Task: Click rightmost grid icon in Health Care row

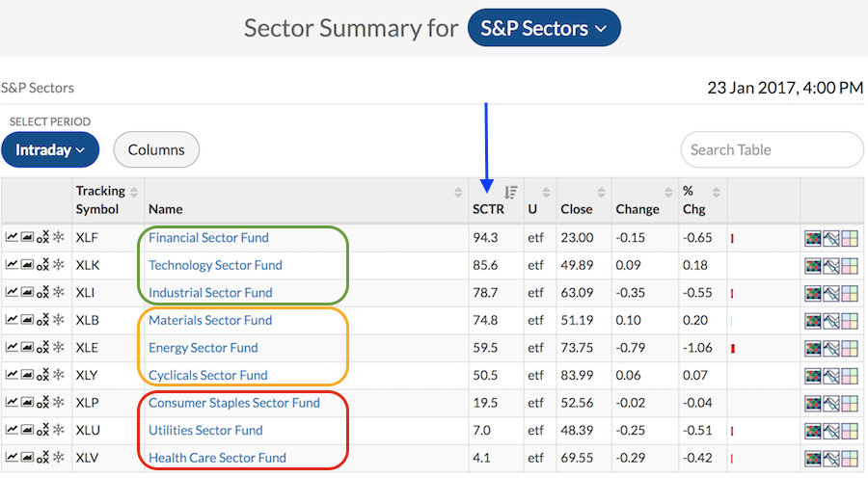Action: (850, 458)
